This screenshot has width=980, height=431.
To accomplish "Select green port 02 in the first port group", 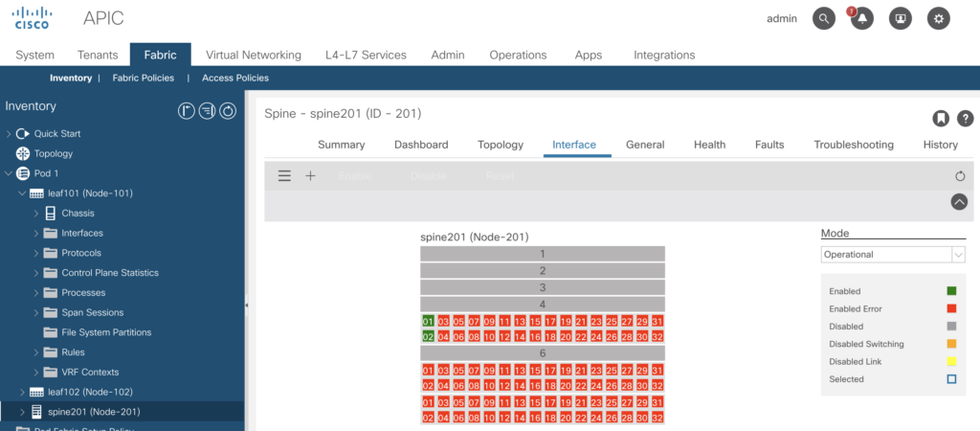I will pyautogui.click(x=428, y=336).
